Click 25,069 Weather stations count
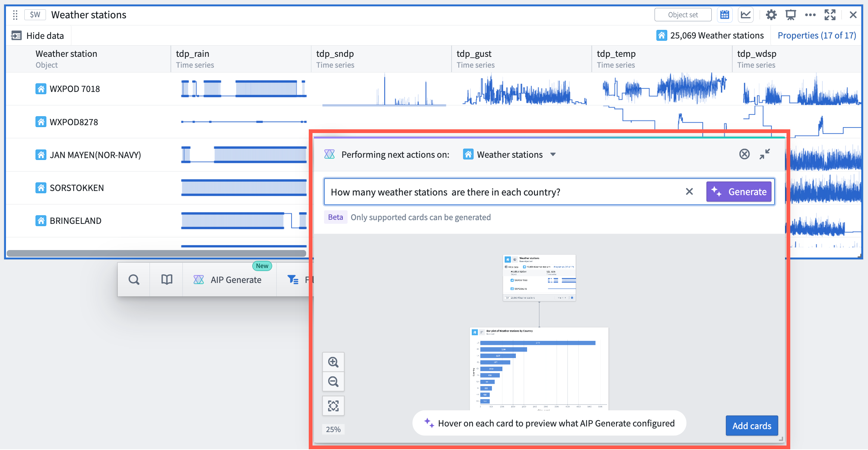868x450 pixels. (x=710, y=36)
